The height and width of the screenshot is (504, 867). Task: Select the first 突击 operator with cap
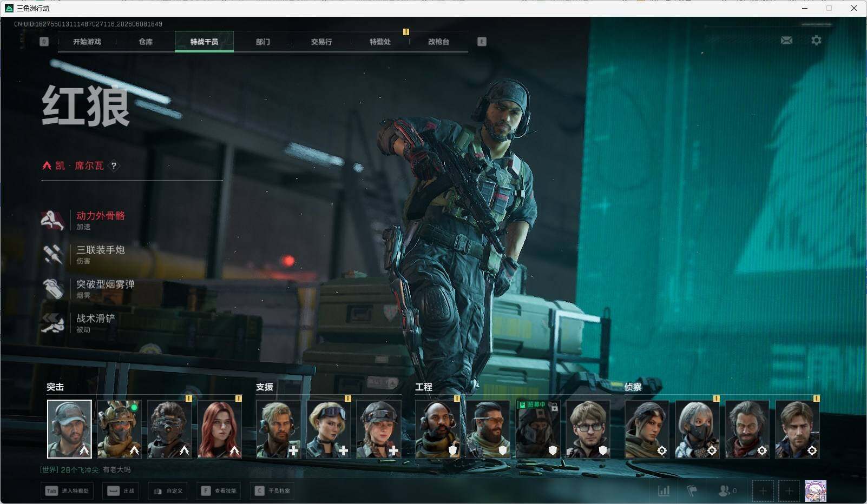[x=69, y=429]
